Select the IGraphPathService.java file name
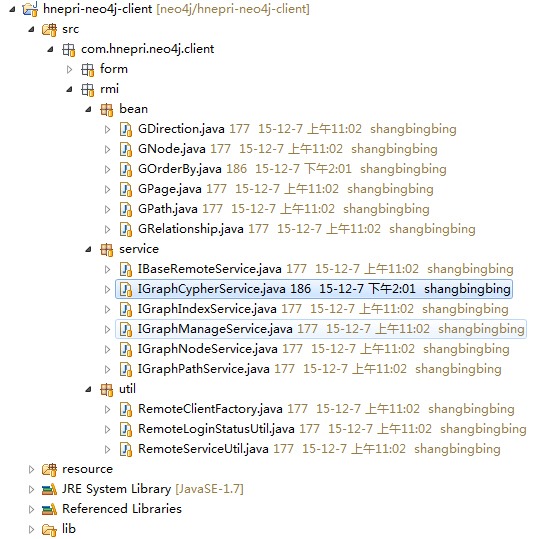Viewport: 537px width, 539px height. 204,369
